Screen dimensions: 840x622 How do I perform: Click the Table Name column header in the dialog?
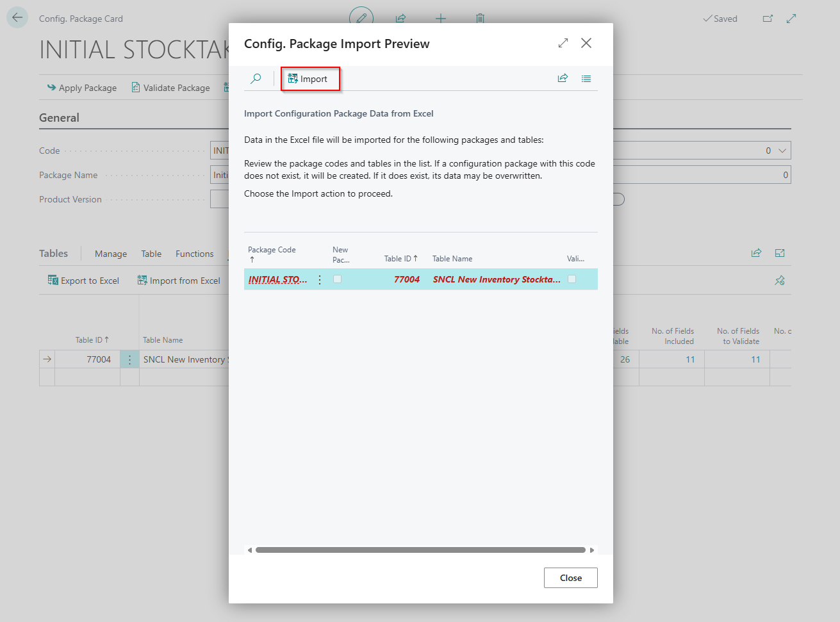pyautogui.click(x=452, y=259)
